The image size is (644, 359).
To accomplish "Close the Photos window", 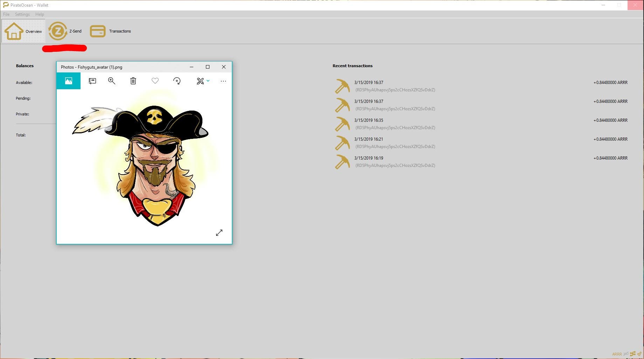I will pyautogui.click(x=224, y=67).
